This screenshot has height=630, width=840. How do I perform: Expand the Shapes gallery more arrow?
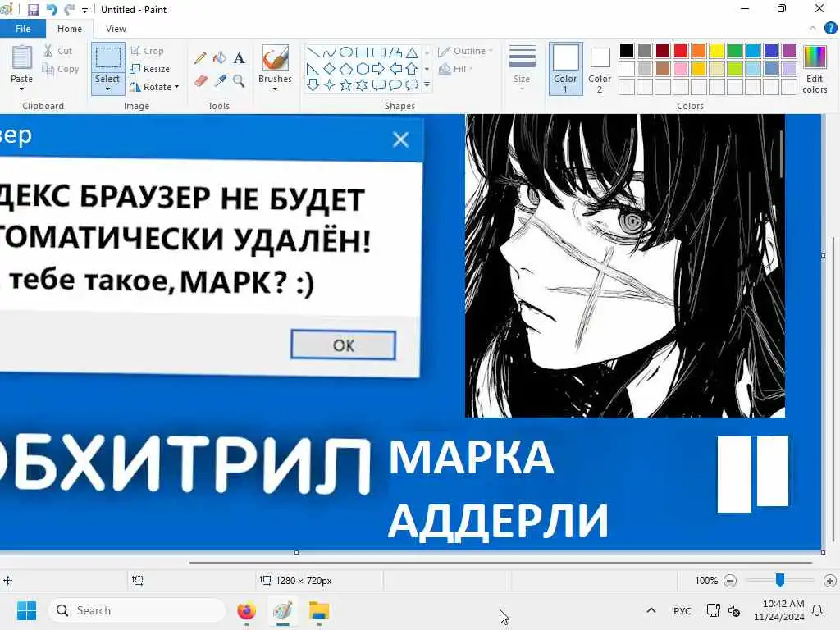tap(427, 84)
